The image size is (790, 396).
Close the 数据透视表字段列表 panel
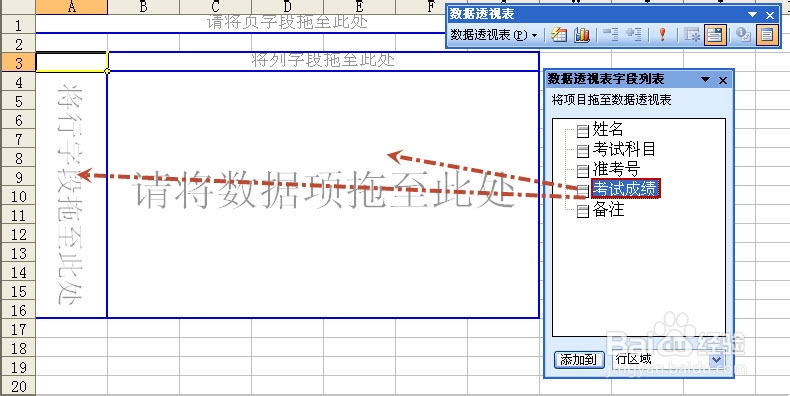[723, 80]
